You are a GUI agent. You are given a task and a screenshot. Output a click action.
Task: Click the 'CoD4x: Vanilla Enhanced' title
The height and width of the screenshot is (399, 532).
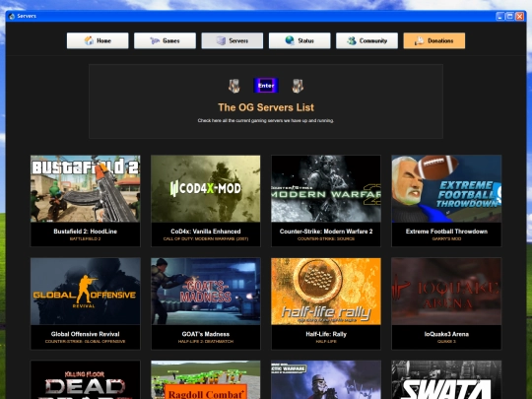click(x=206, y=232)
